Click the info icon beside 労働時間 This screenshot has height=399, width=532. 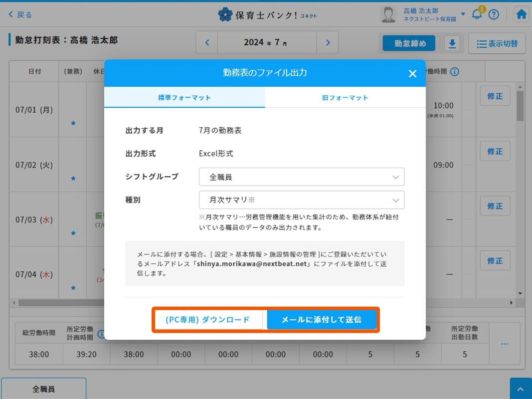click(454, 72)
